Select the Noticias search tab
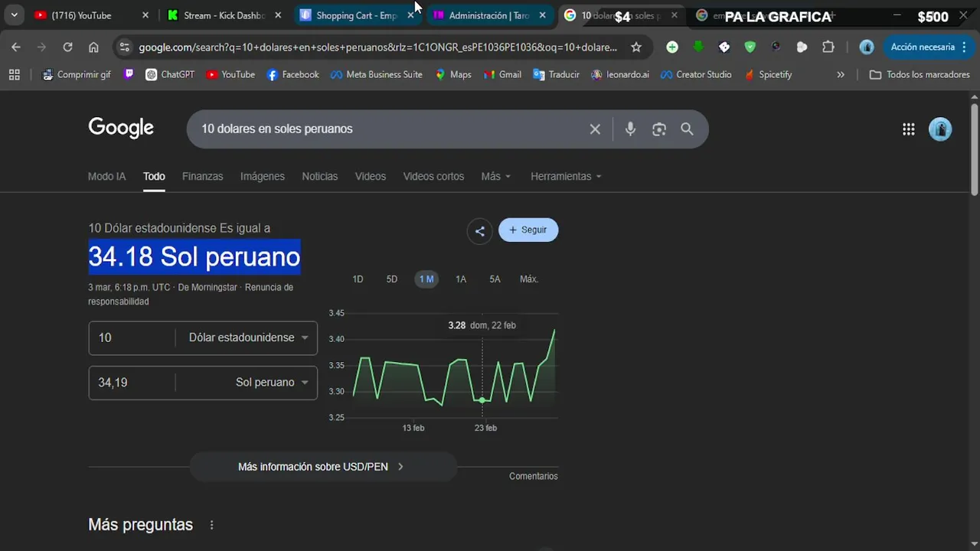Viewport: 980px width, 551px height. pyautogui.click(x=320, y=176)
